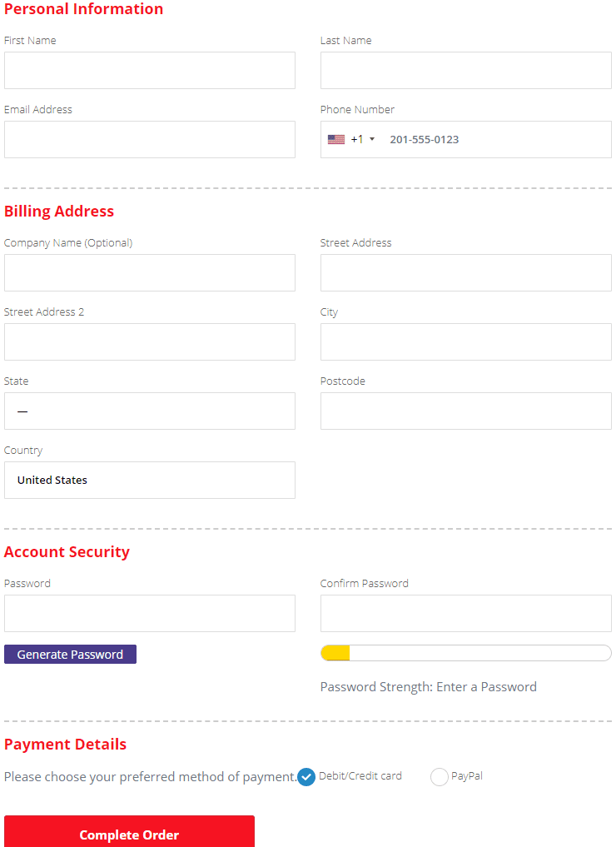Click the US flag icon in phone field
The width and height of the screenshot is (616, 847).
[335, 139]
